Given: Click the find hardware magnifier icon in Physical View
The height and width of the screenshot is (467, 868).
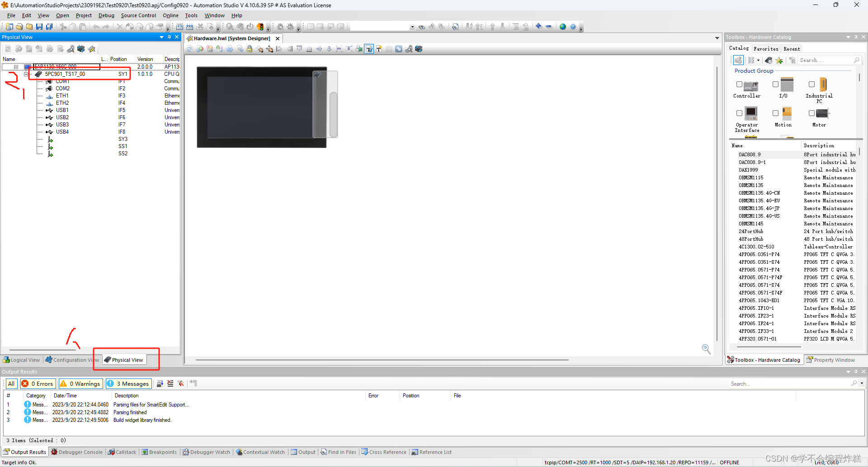Looking at the screenshot, I should click(x=71, y=49).
